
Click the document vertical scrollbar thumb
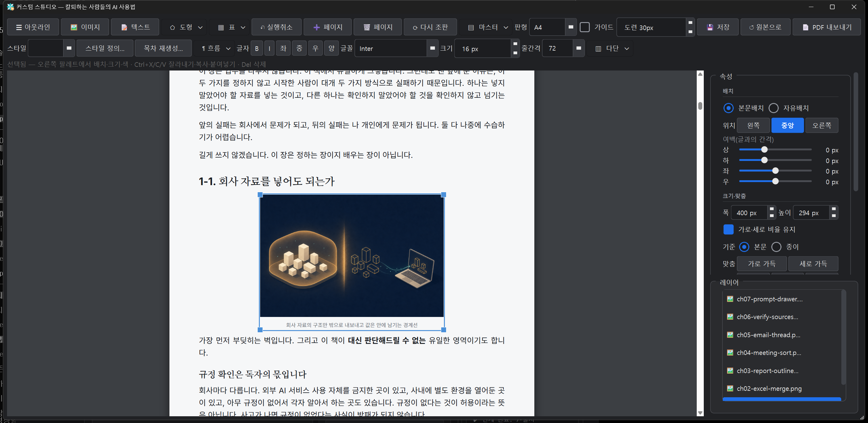[x=700, y=106]
